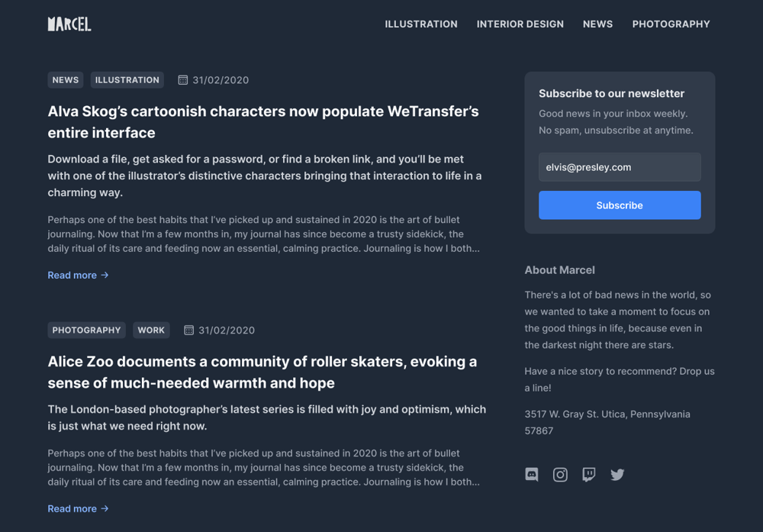The width and height of the screenshot is (763, 532).
Task: Click the Marcel logo in header
Action: point(69,24)
